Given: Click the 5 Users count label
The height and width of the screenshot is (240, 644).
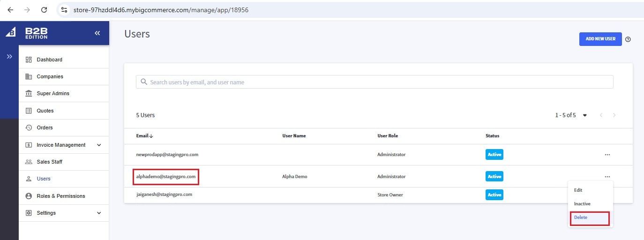Looking at the screenshot, I should tap(145, 115).
